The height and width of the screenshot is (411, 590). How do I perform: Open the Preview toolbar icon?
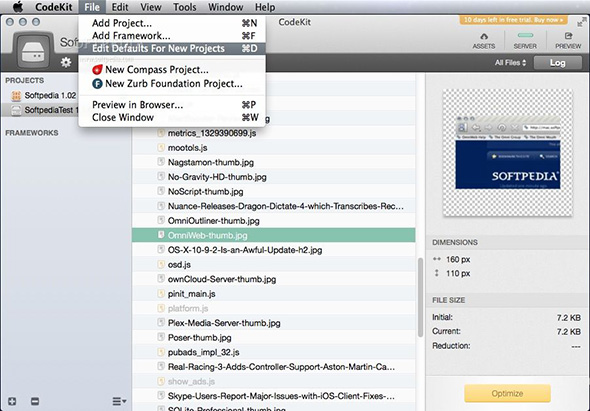pos(568,41)
